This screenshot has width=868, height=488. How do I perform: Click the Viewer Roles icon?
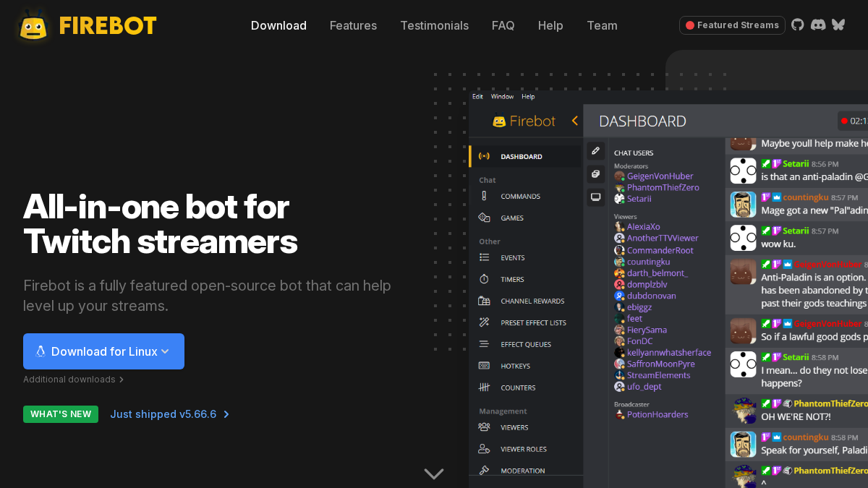485,449
